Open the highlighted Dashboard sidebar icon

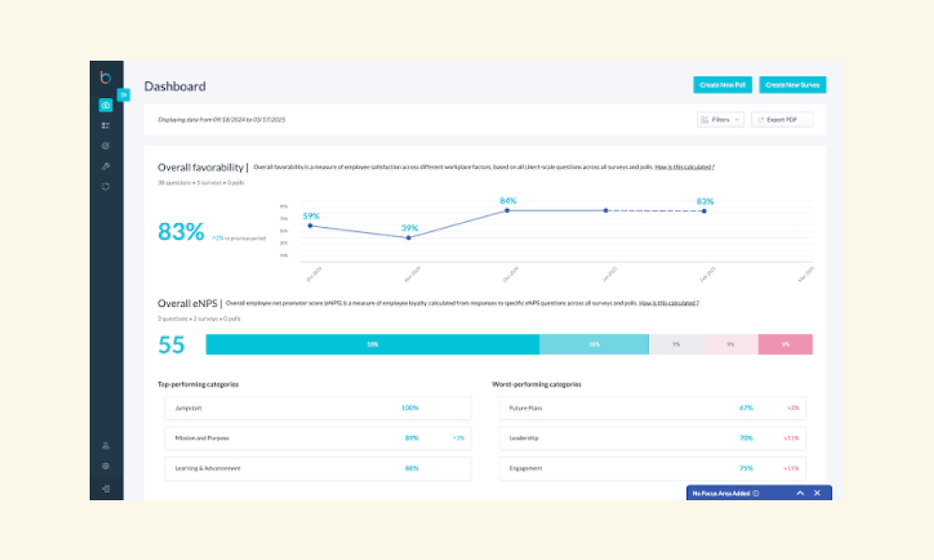point(106,105)
